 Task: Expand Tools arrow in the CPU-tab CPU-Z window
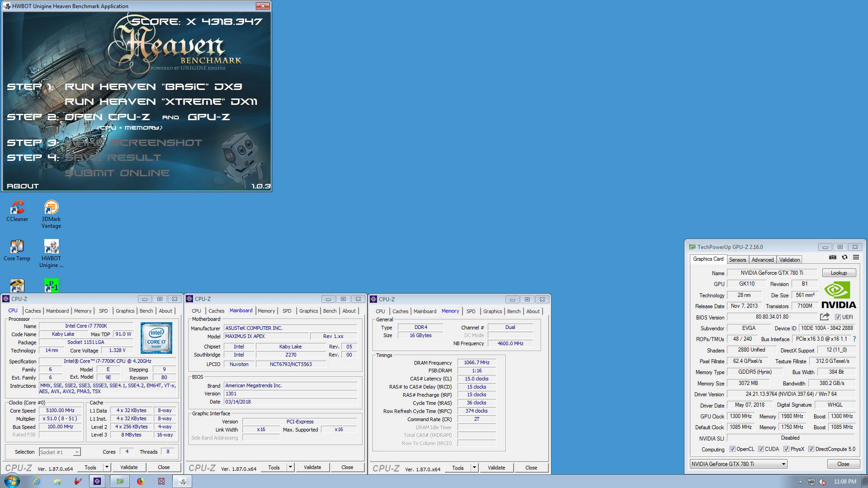(107, 467)
